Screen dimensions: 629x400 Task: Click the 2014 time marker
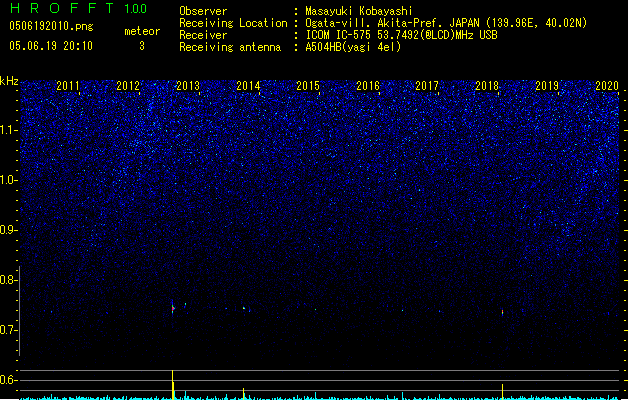pos(248,86)
